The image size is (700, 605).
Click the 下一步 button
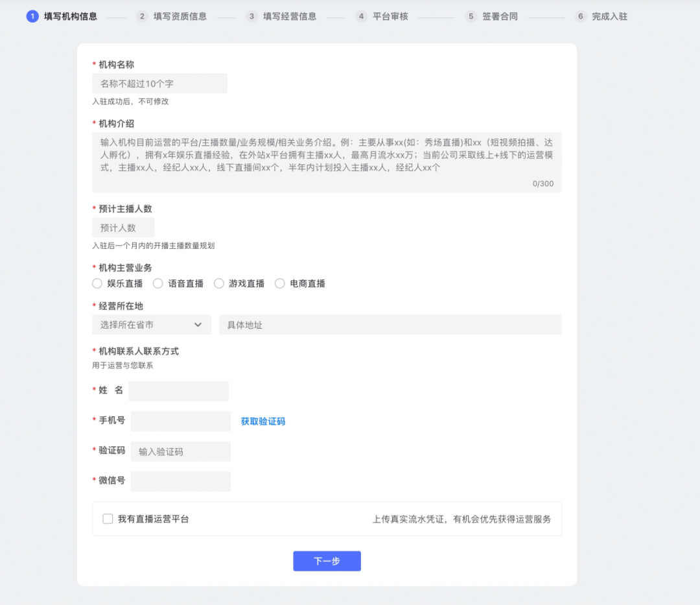tap(327, 561)
